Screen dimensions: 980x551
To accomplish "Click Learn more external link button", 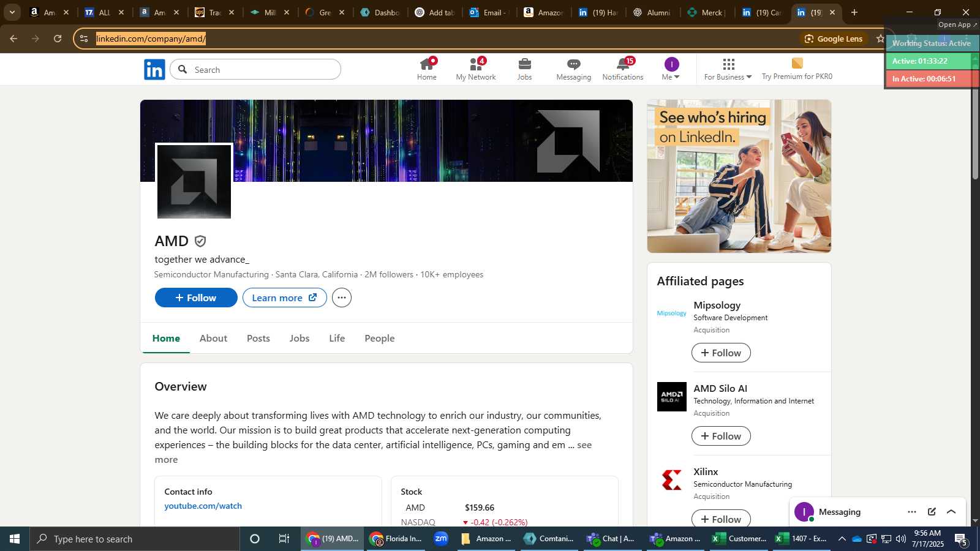I will 285,298.
